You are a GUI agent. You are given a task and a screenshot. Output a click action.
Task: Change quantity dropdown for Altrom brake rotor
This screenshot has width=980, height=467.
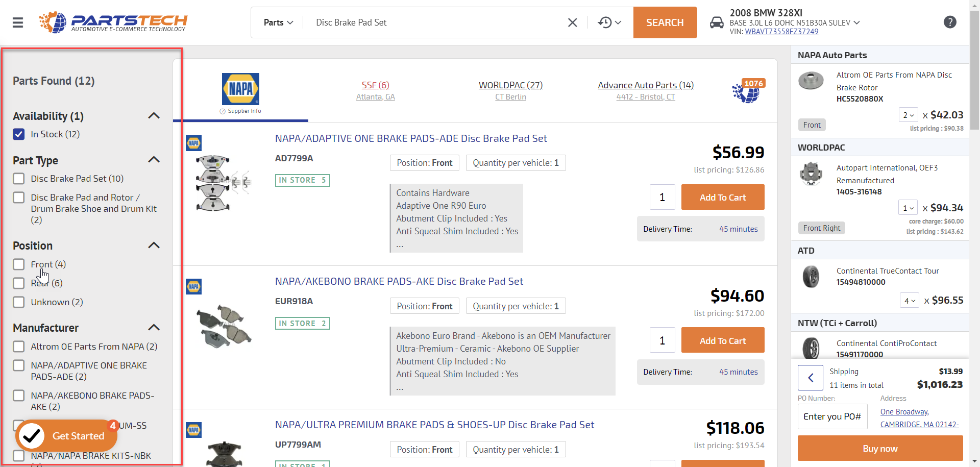pyautogui.click(x=908, y=115)
